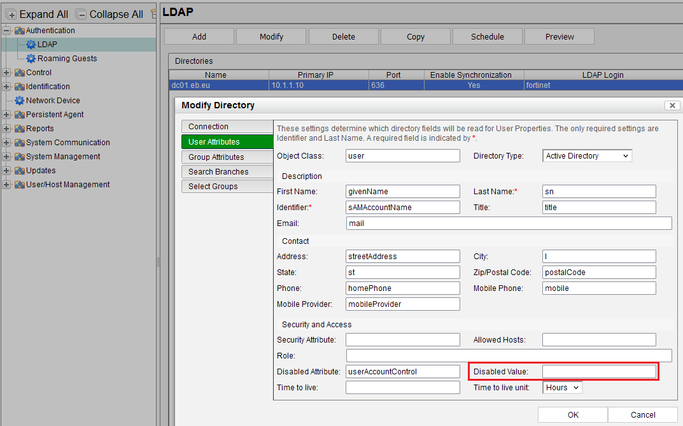Select Network Device in the tree
The height and width of the screenshot is (426, 683).
tap(53, 101)
